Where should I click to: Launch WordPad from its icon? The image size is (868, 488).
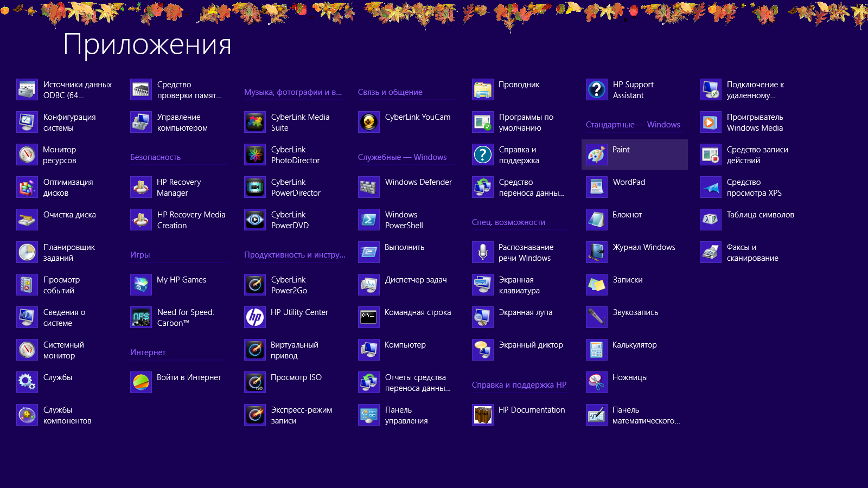click(x=597, y=187)
